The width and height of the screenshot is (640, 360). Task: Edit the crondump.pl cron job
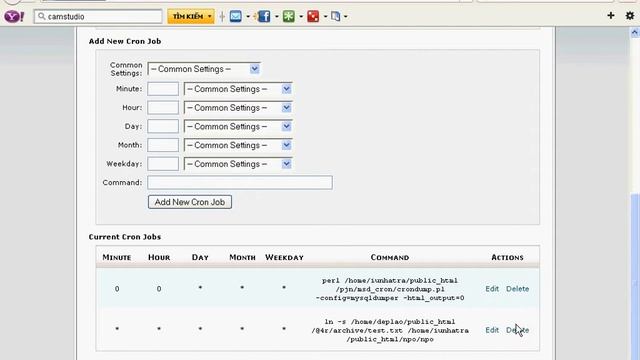[x=492, y=289]
